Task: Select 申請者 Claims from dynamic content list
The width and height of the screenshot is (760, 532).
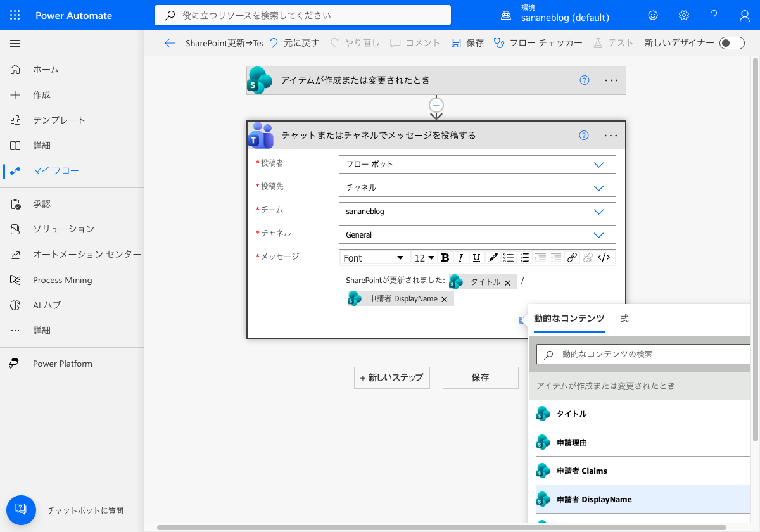Action: 643,471
